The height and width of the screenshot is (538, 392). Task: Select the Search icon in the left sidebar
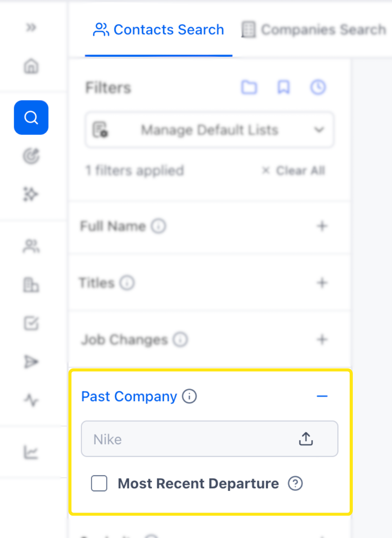[x=31, y=117]
